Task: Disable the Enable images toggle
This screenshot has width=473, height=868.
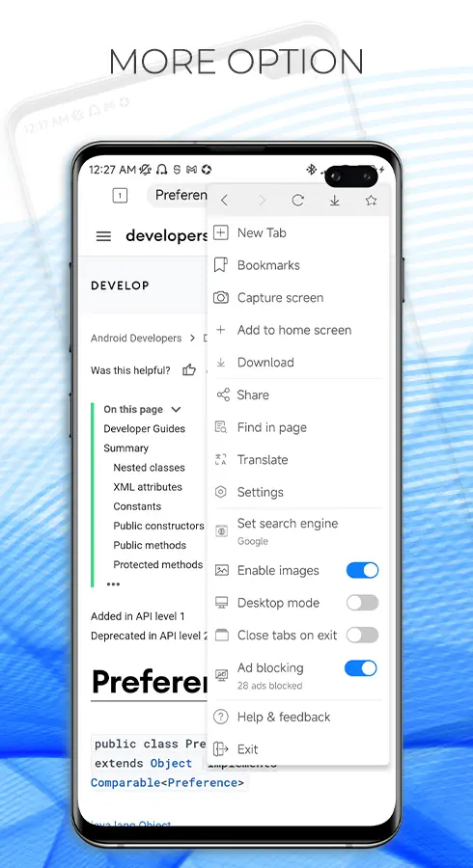Action: pos(362,570)
